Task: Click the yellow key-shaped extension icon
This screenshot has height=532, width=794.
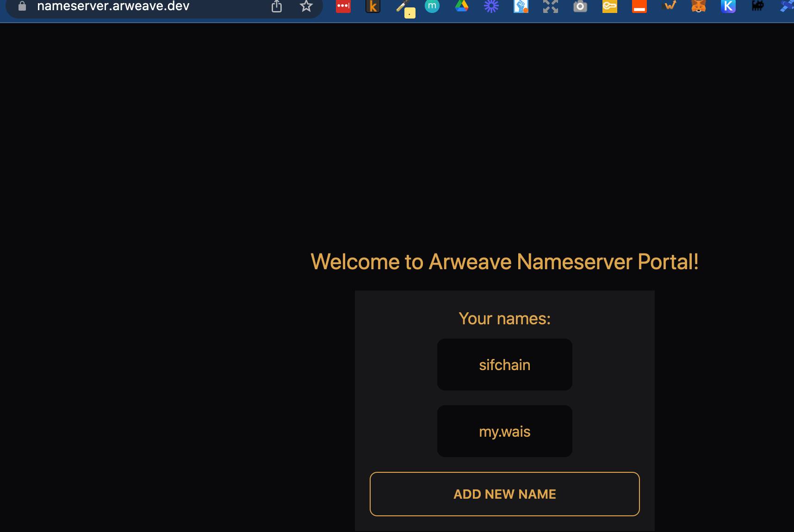Action: pyautogui.click(x=610, y=7)
